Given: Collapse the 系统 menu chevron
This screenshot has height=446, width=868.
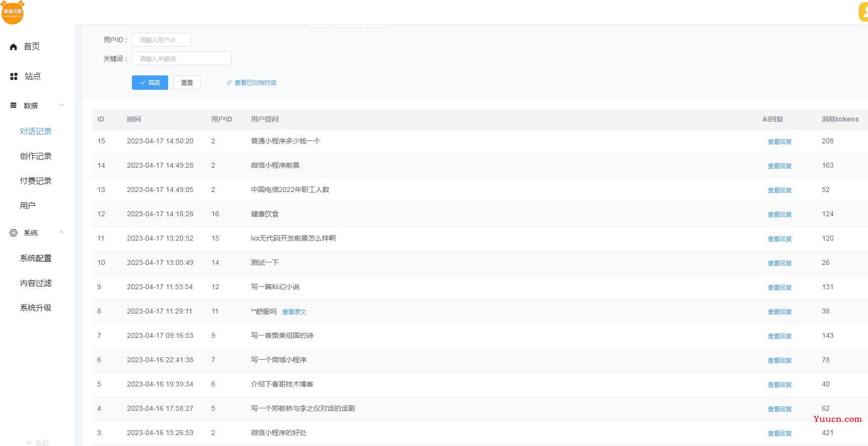Looking at the screenshot, I should coord(62,232).
